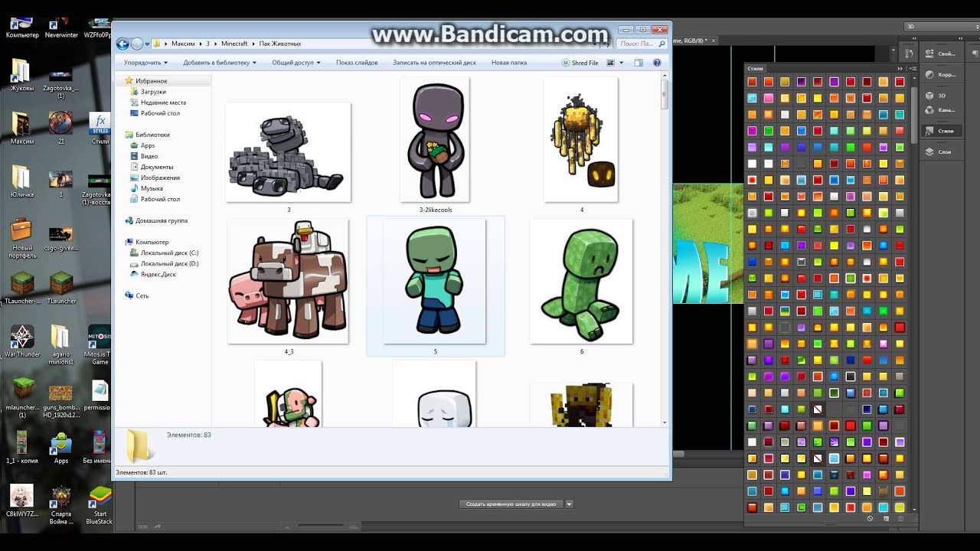The height and width of the screenshot is (551, 980).
Task: Select the Neverwinter desktop shortcut
Action: pos(61,27)
